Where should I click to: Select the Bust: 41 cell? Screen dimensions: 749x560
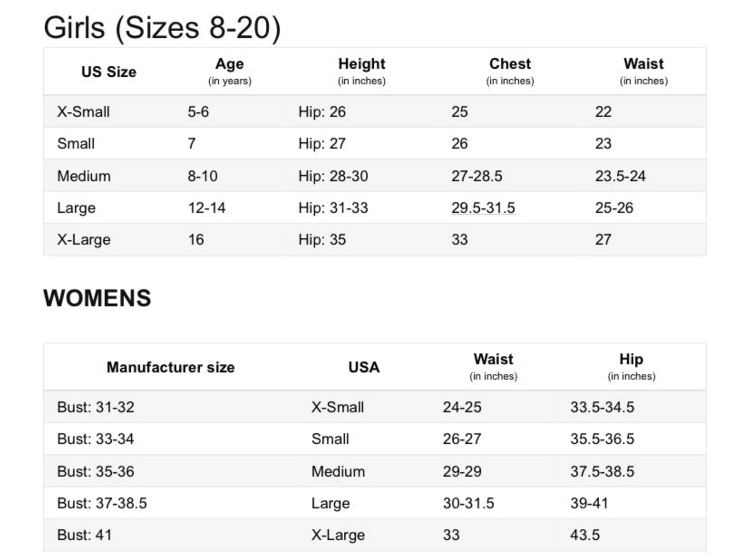coord(84,535)
